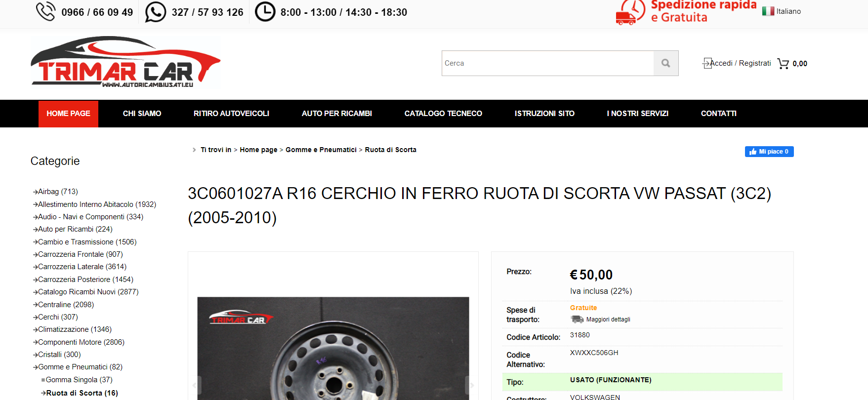Click the shipping truck beside Maggiori dettagli
868x400 pixels.
coord(577,320)
